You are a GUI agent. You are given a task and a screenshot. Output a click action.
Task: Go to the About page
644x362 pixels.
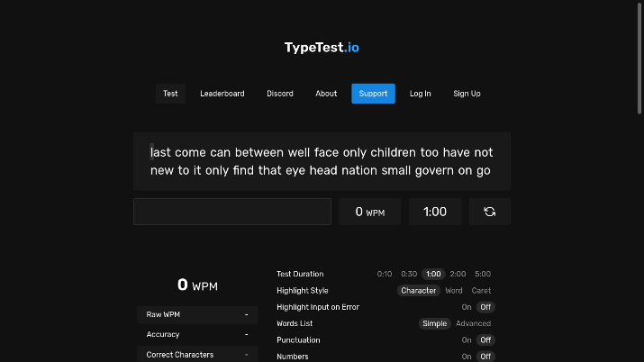(326, 94)
